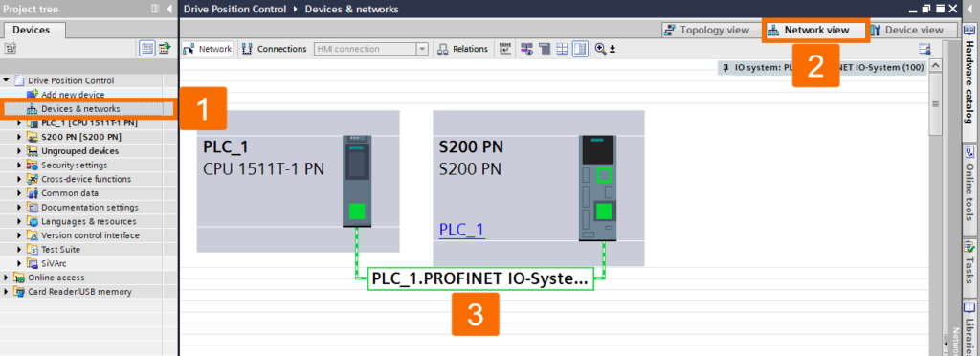Viewport: 980px width, 356px height.
Task: Click the S200 PN drive module image
Action: pyautogui.click(x=598, y=188)
